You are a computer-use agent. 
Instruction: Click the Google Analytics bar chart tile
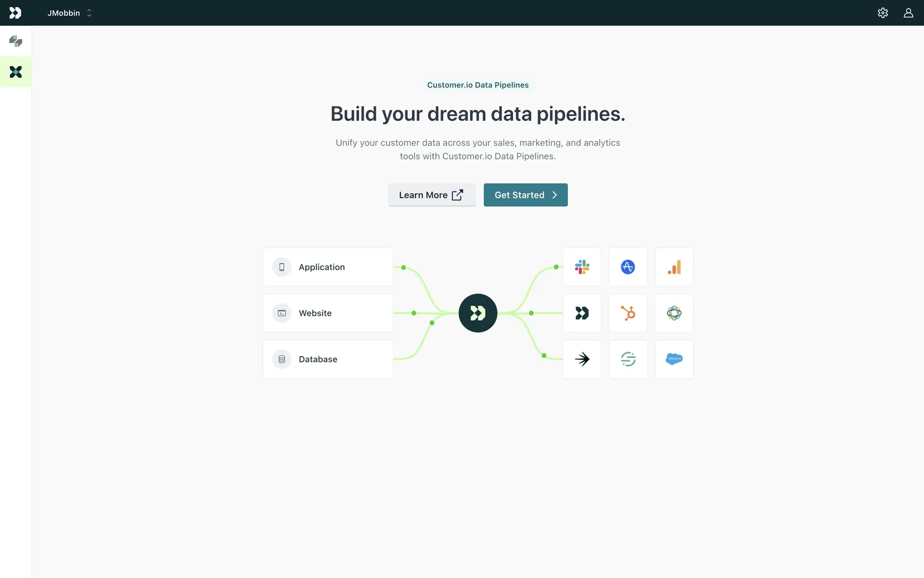674,267
